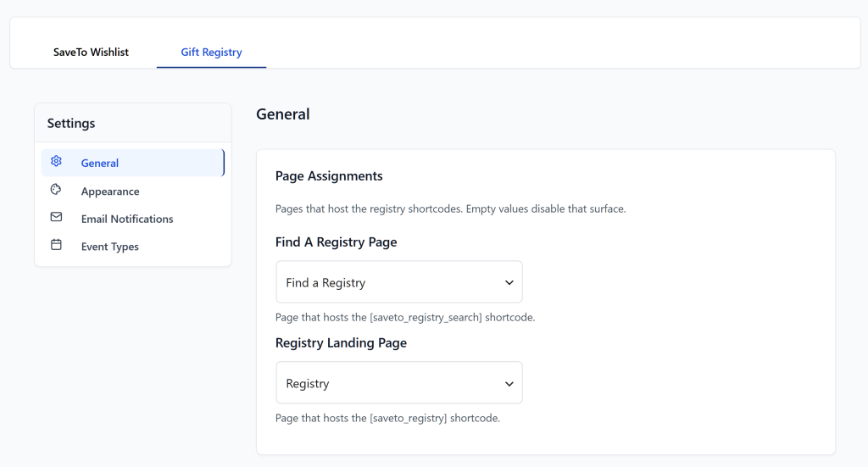
Task: Click the envelope icon beside Email Notifications
Action: point(56,217)
